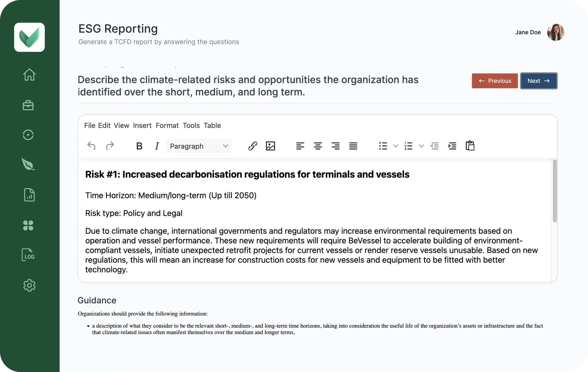Toggle bold formatting in the editor

tap(139, 146)
